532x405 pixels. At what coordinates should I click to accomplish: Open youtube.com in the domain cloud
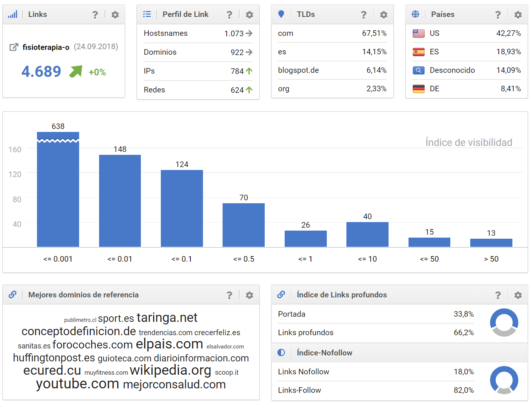[77, 384]
